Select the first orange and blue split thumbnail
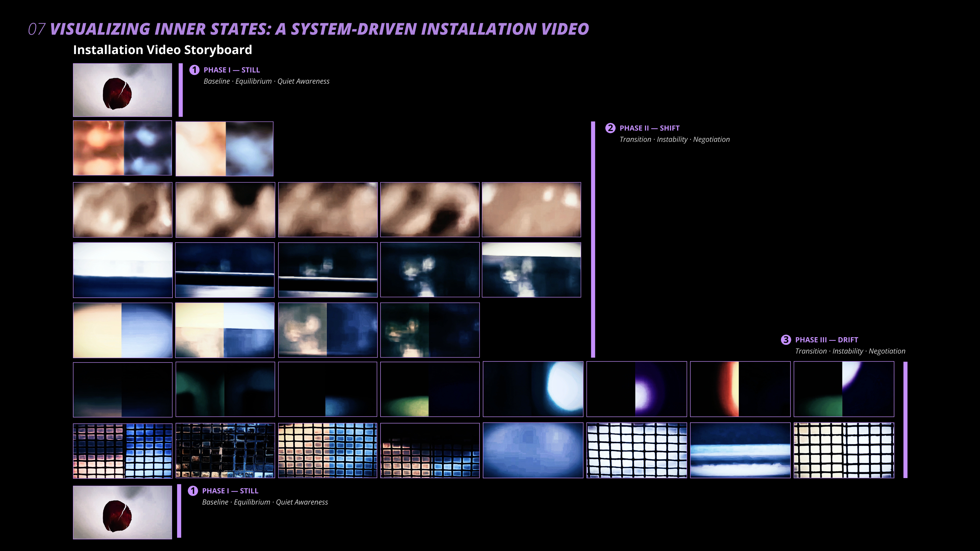The width and height of the screenshot is (980, 551). (x=122, y=148)
